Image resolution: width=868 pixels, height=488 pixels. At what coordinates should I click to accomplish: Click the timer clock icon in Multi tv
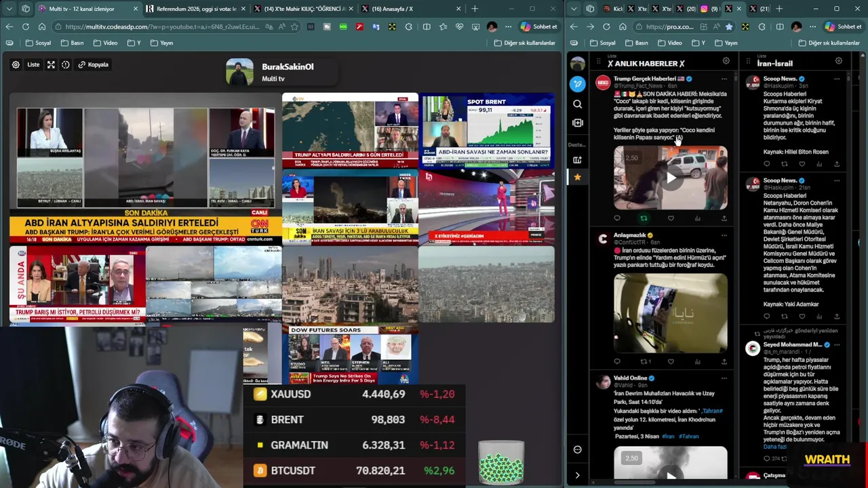(66, 64)
